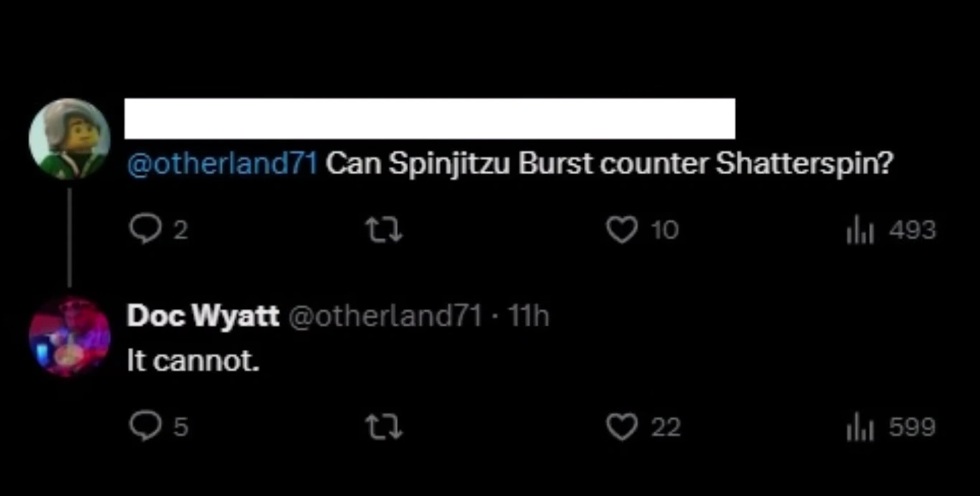
Task: Select the "It cannot." reply text
Action: point(193,362)
